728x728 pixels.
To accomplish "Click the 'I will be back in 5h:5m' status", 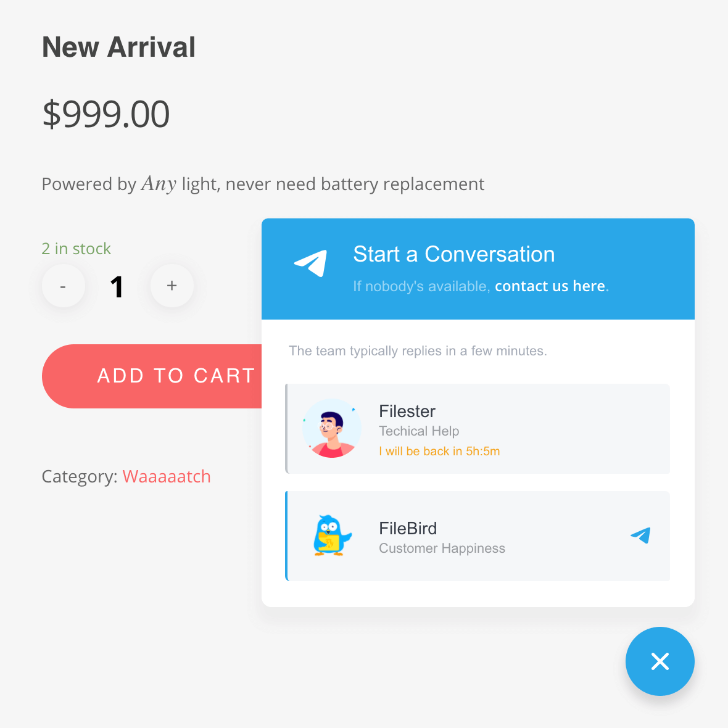I will pyautogui.click(x=439, y=451).
